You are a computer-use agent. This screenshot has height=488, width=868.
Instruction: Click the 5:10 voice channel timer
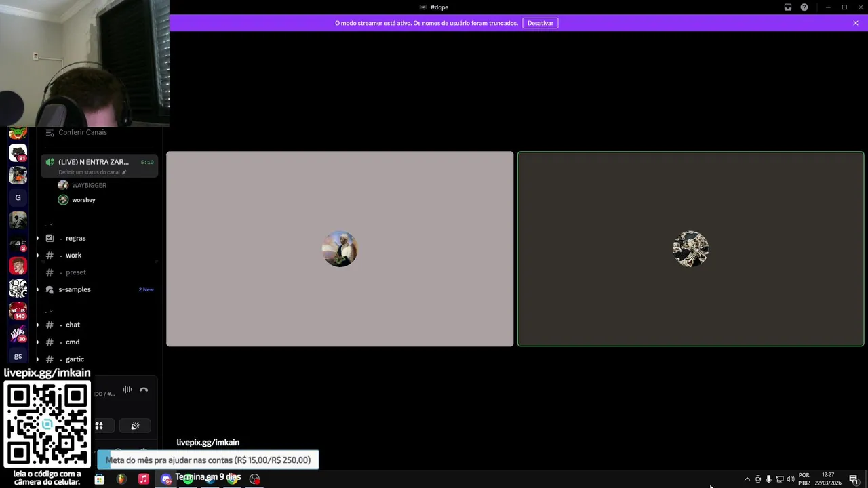tap(147, 162)
